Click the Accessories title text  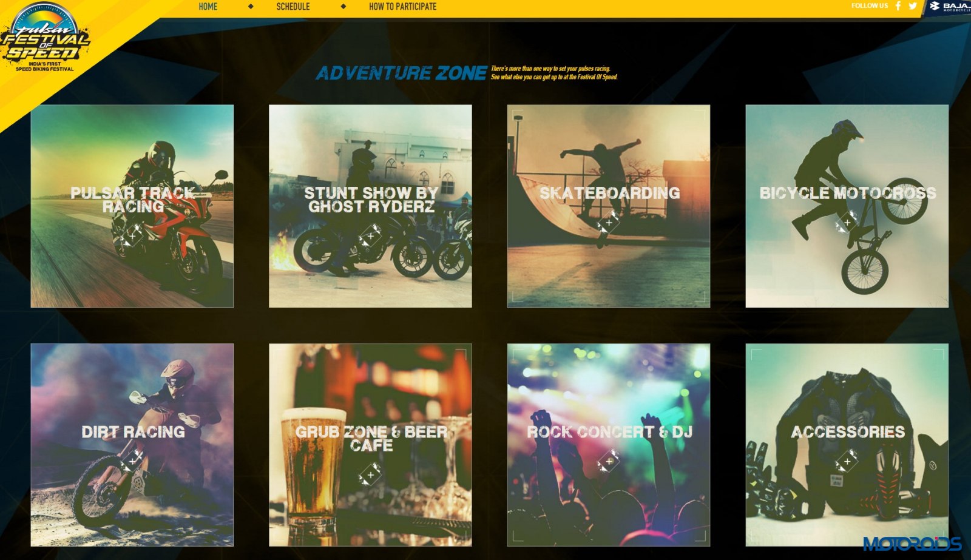(848, 432)
